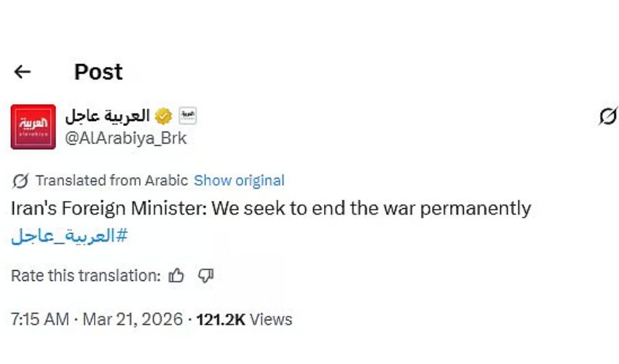Click the 7:15 AM post time
The height and width of the screenshot is (364, 619).
tap(40, 319)
